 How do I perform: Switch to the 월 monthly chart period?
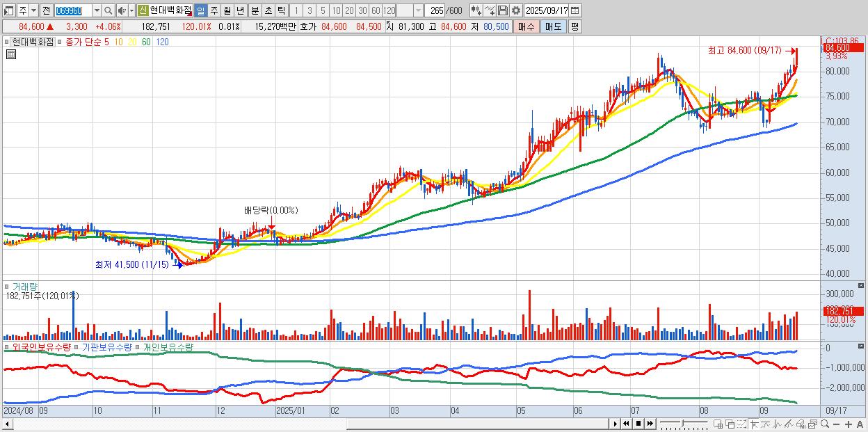coord(227,10)
